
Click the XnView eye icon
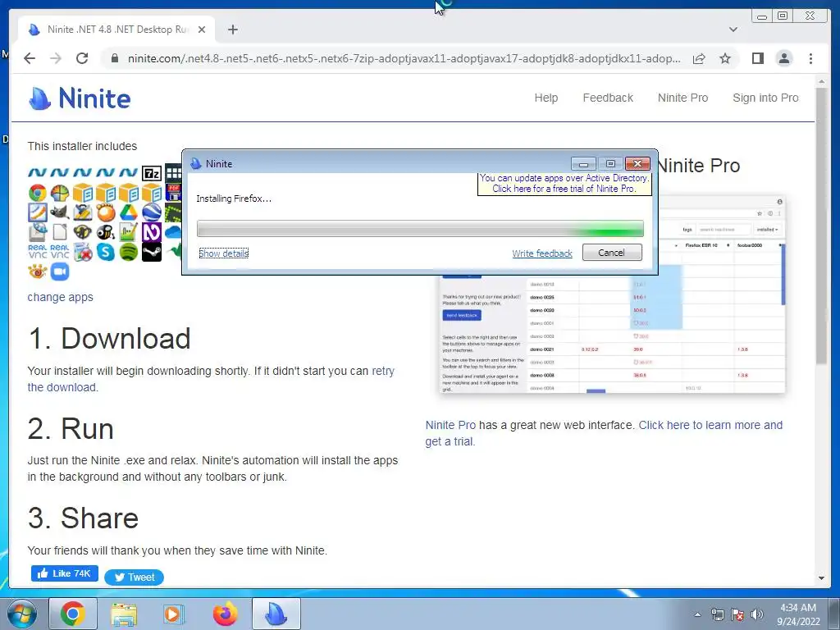click(x=38, y=272)
